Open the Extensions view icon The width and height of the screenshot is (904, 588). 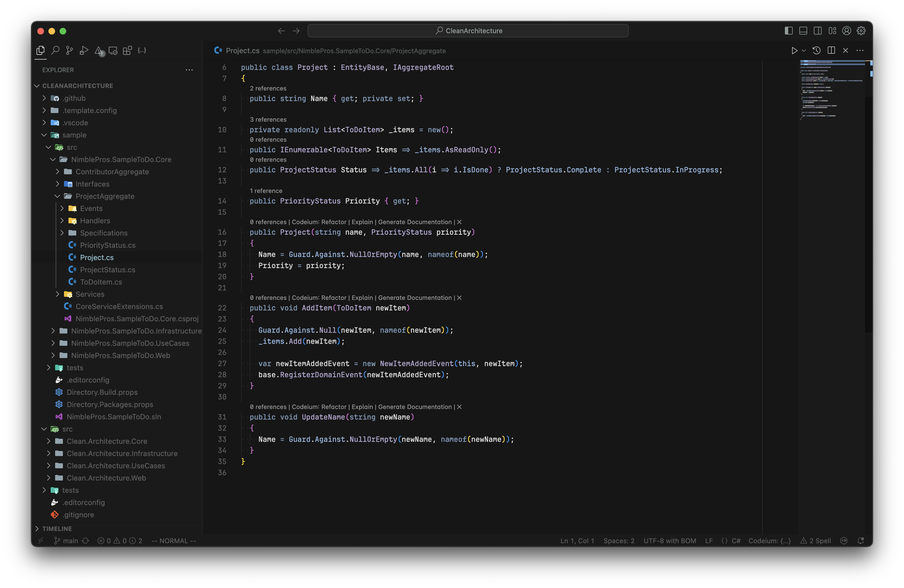tap(128, 50)
